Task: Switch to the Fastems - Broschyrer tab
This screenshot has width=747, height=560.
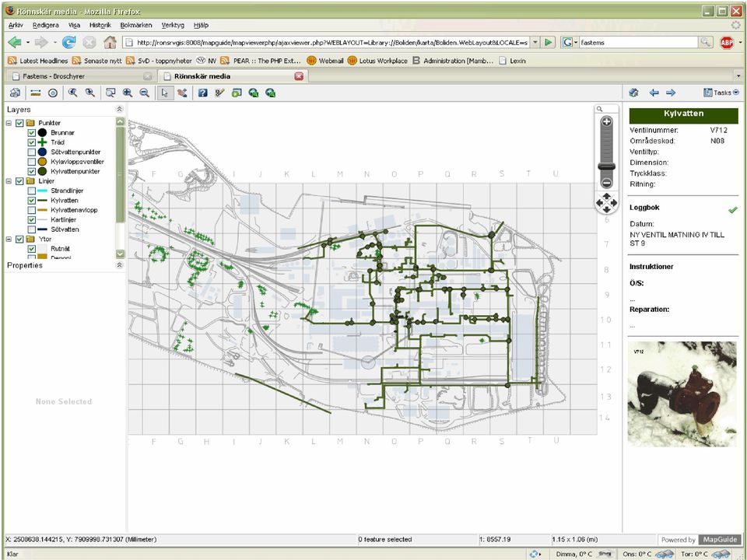Action: [x=82, y=76]
